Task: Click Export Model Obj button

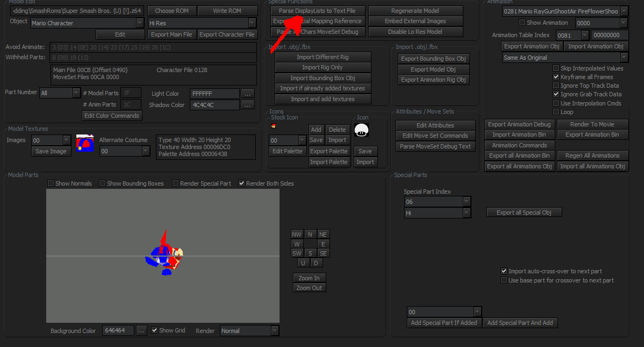Action: point(433,69)
